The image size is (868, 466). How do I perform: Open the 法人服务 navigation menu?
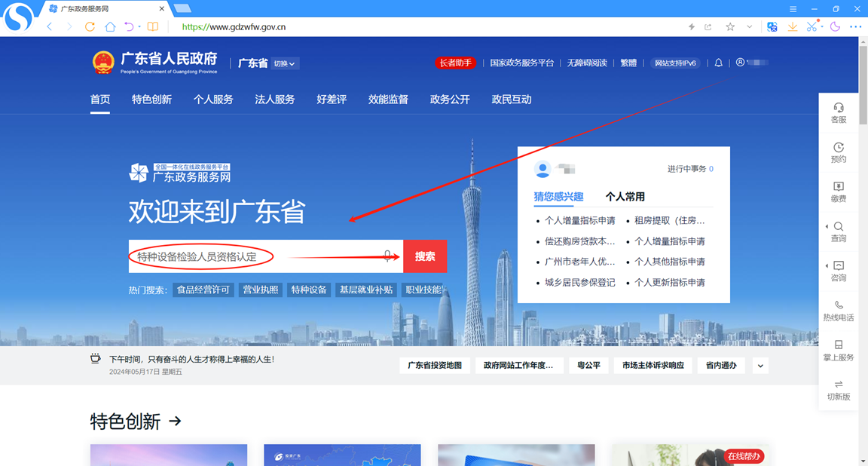(x=275, y=99)
